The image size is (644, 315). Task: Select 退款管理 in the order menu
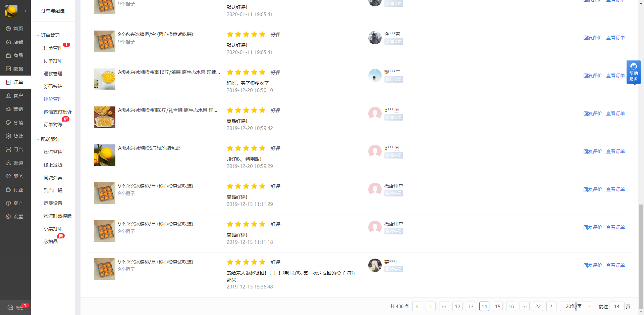(x=53, y=74)
